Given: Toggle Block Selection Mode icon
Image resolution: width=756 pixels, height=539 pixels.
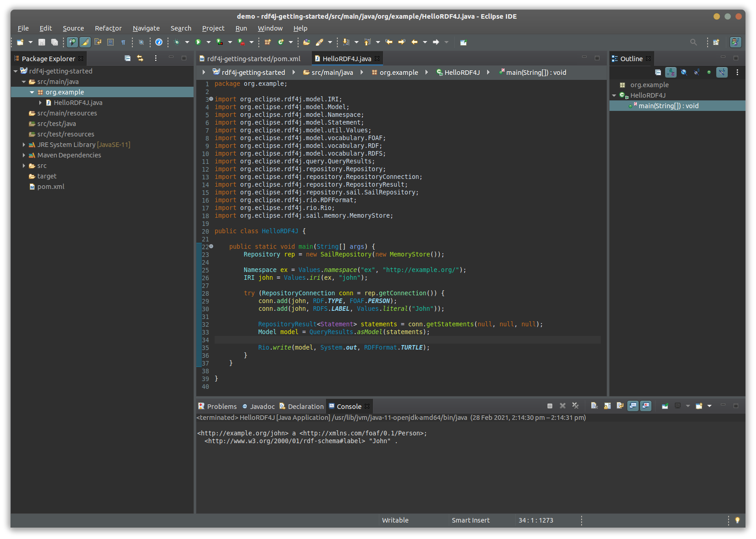Looking at the screenshot, I should click(x=110, y=42).
